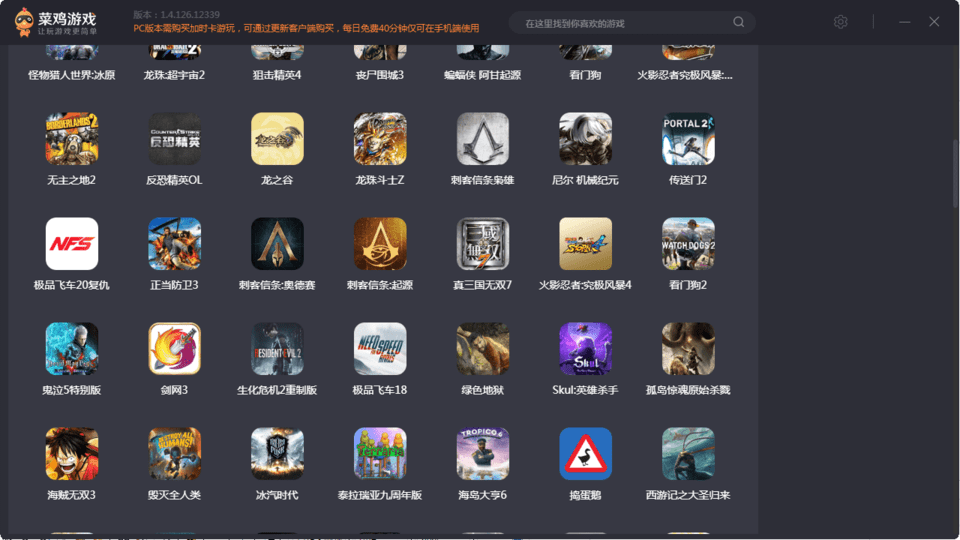
Task: Click the game list vertical scrollbar
Action: 955,174
